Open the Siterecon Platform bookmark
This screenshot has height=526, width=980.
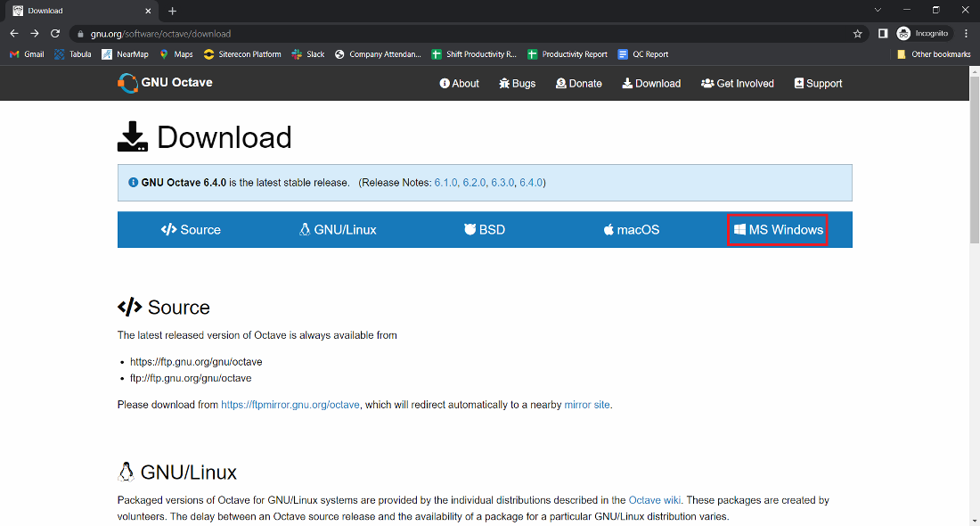(242, 54)
